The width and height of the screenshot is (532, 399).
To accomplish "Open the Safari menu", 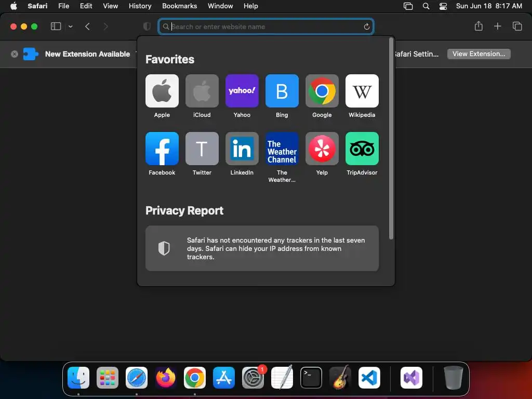I will tap(37, 6).
